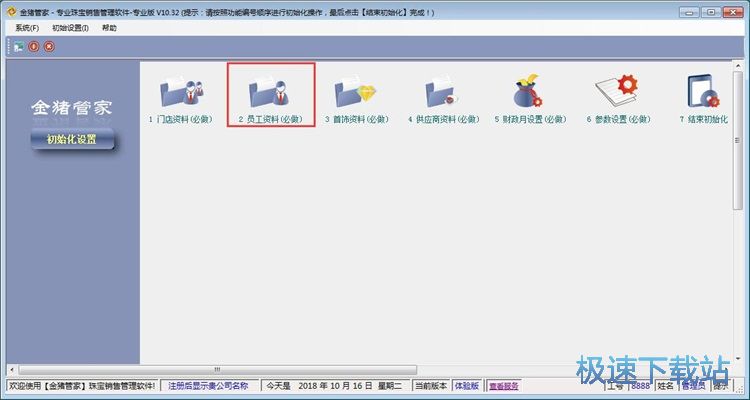Click the vertical scrollbar thumb
750x400 pixels.
point(738,140)
